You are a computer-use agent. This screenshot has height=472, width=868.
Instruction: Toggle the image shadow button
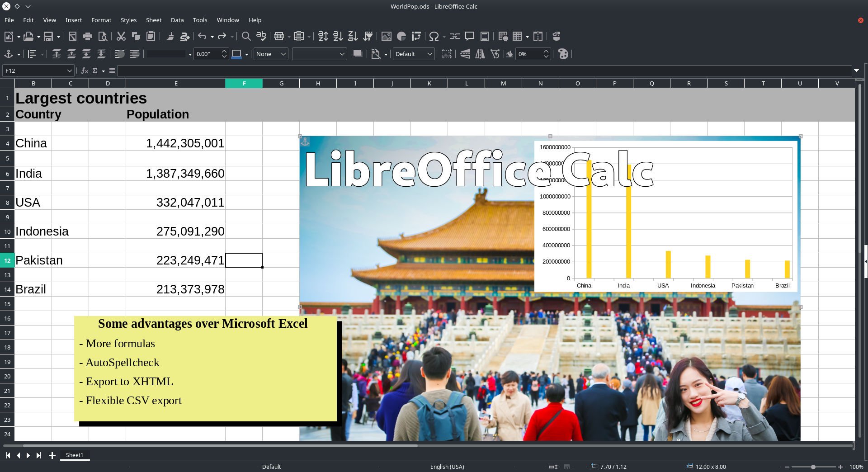tap(358, 54)
